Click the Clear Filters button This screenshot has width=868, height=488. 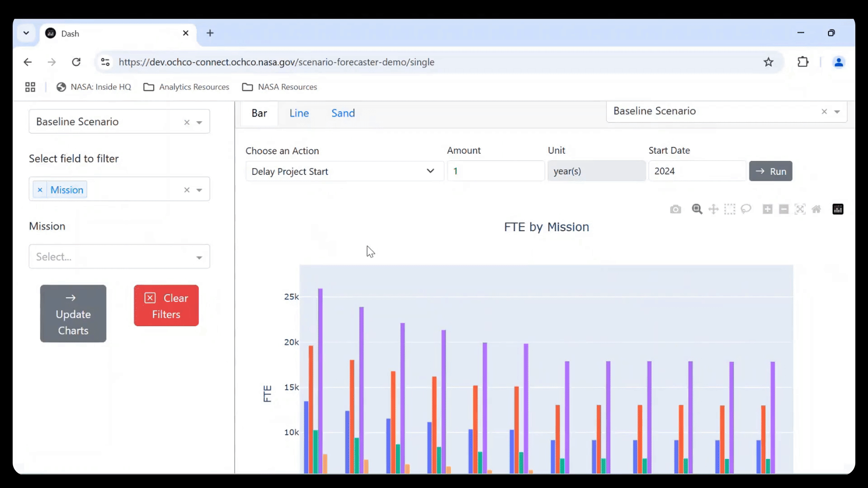[x=166, y=306]
